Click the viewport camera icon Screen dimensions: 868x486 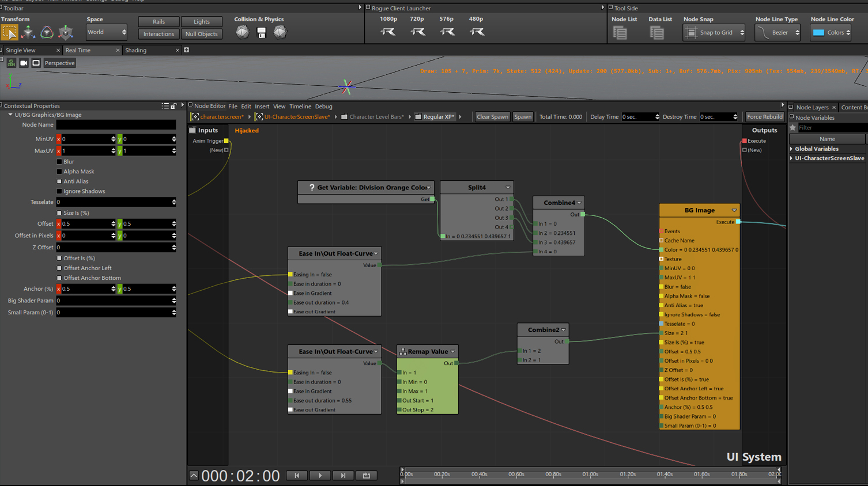click(x=24, y=63)
